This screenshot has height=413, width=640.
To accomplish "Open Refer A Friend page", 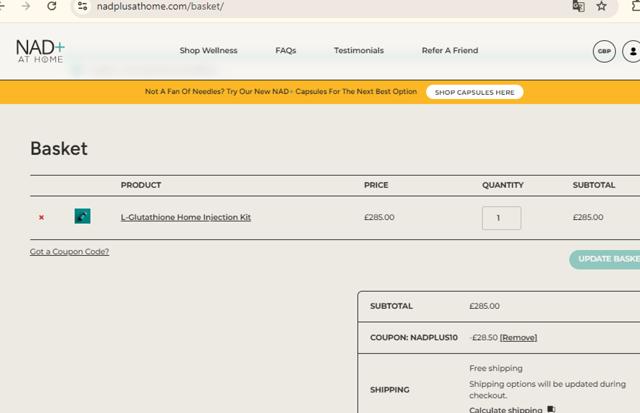I will pos(450,51).
